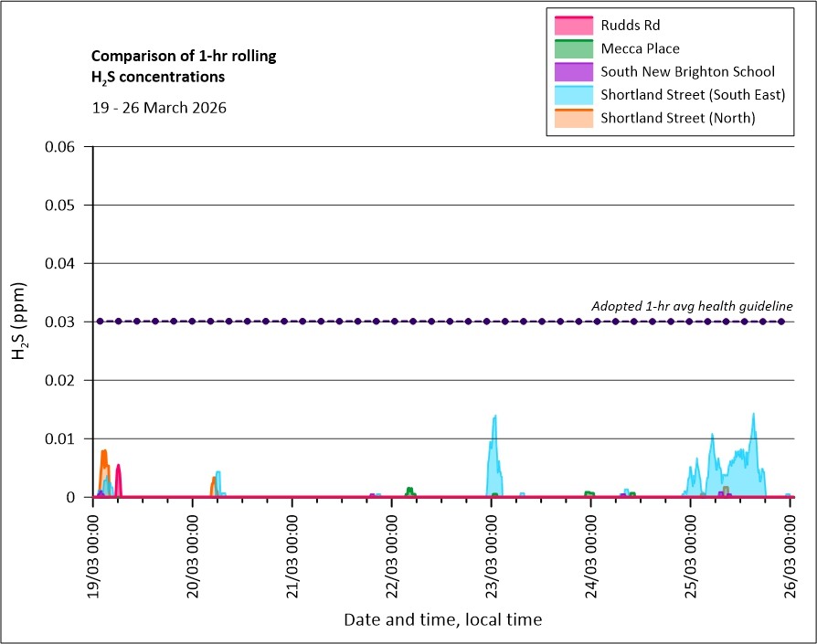Click the Mecca Place green legend swatch

point(573,48)
